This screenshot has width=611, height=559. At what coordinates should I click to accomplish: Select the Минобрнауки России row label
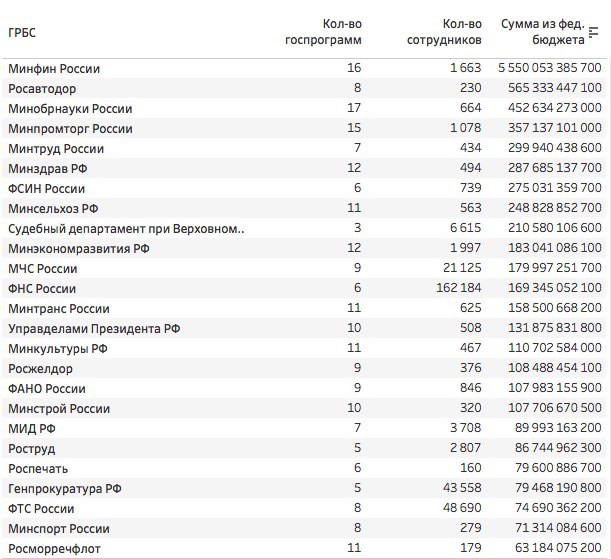tap(70, 109)
